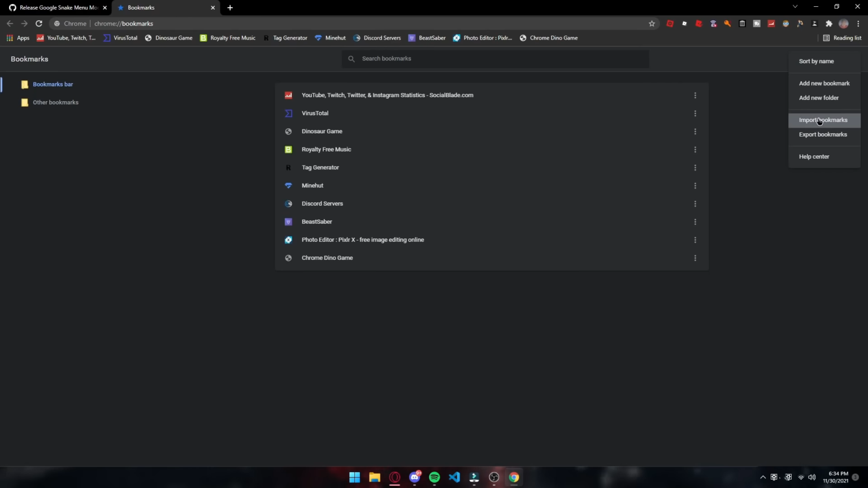The width and height of the screenshot is (868, 488).
Task: Open the Chrome three-dot menu
Action: (x=858, y=24)
